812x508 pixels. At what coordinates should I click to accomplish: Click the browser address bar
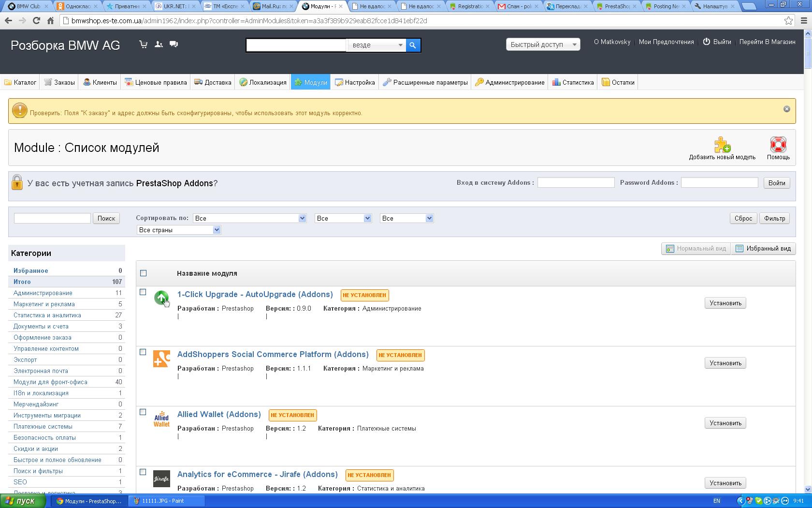click(x=420, y=21)
